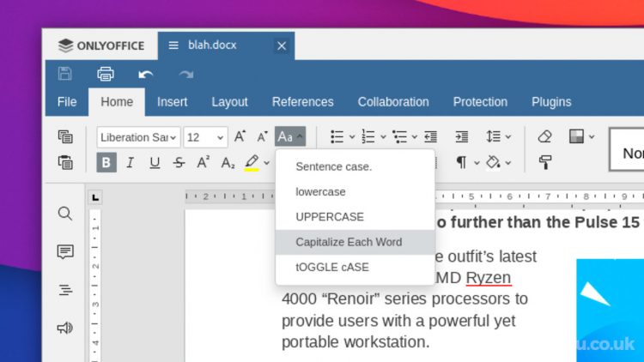Viewport: 644px width, 362px height.
Task: Insert a bulleted list
Action: tap(337, 136)
